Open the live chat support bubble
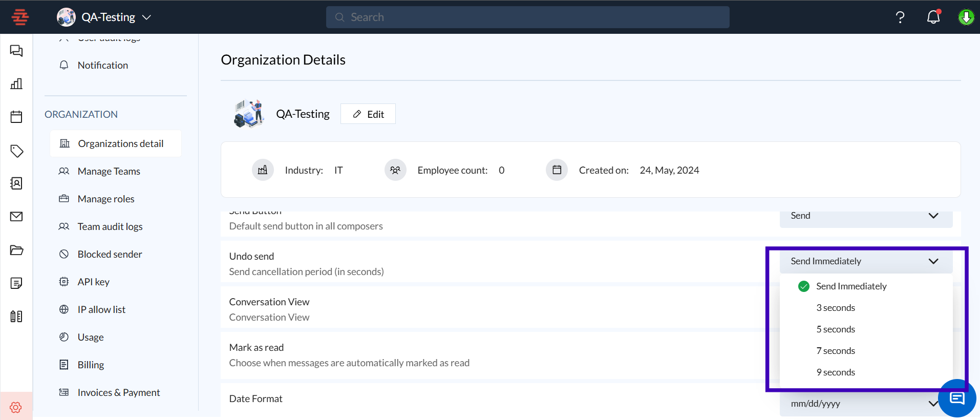 [956, 398]
